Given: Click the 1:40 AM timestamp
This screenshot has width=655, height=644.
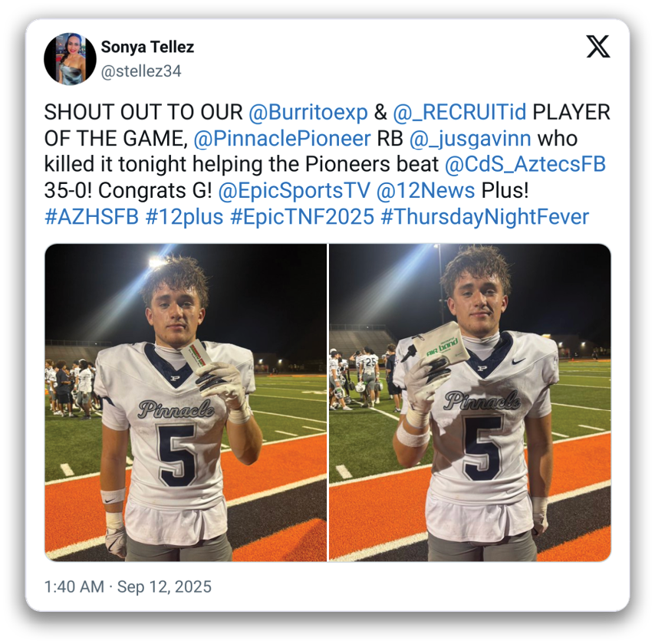Looking at the screenshot, I should 74,586.
